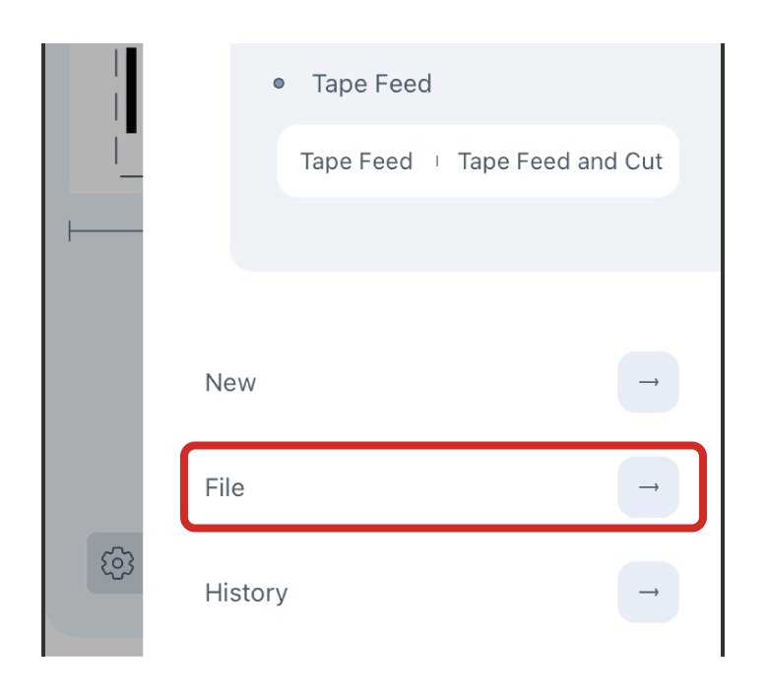Screen dimensions: 768x700
Task: Expand the New menu row label
Action: click(230, 382)
